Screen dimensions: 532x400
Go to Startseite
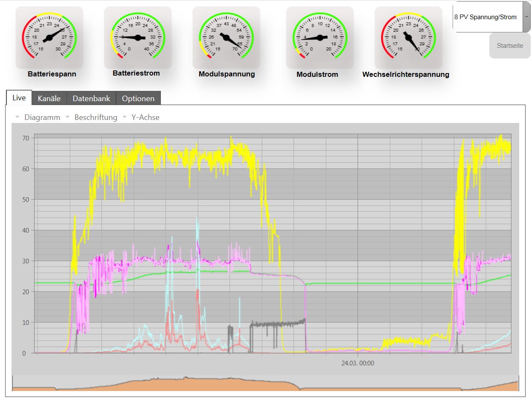509,46
